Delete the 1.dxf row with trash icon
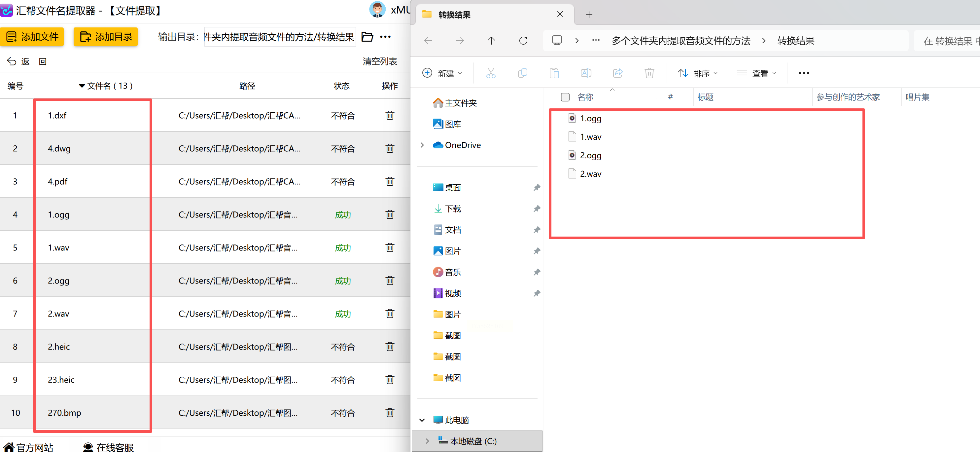 tap(390, 115)
